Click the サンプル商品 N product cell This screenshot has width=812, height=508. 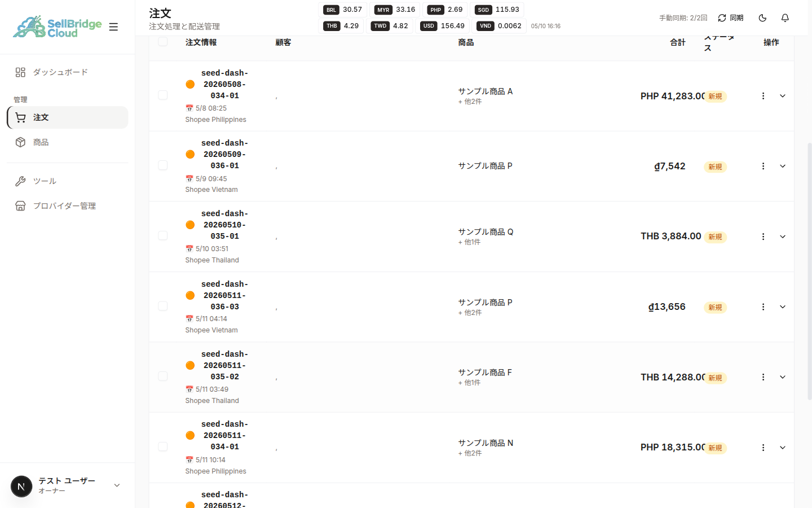click(486, 448)
